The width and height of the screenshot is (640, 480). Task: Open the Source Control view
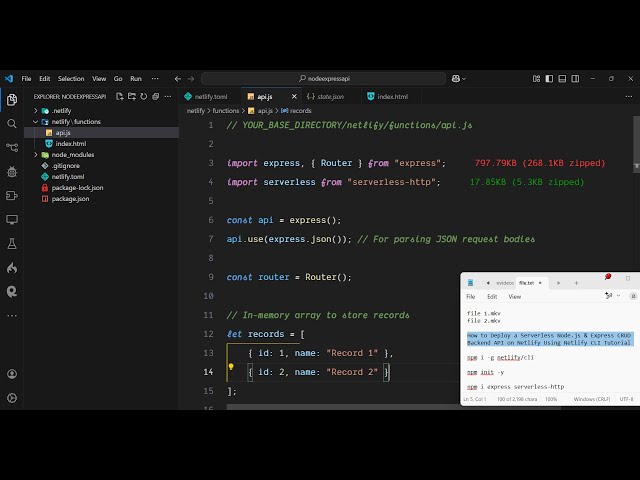coord(12,148)
